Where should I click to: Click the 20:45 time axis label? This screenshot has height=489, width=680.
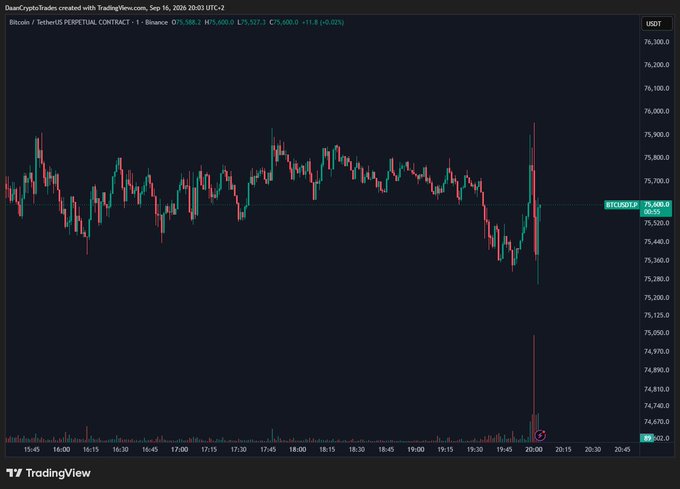622,450
